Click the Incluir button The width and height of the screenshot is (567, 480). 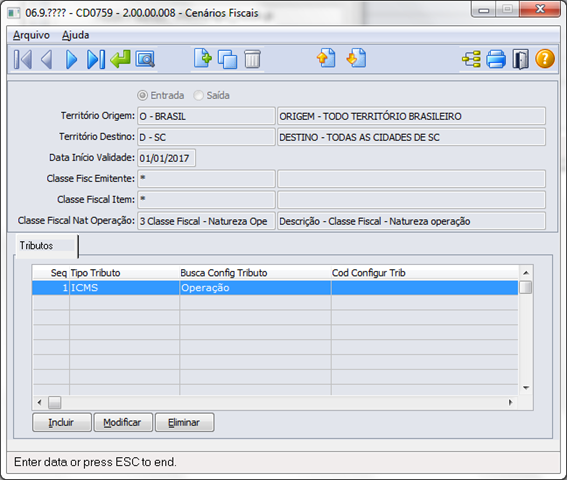pos(62,422)
